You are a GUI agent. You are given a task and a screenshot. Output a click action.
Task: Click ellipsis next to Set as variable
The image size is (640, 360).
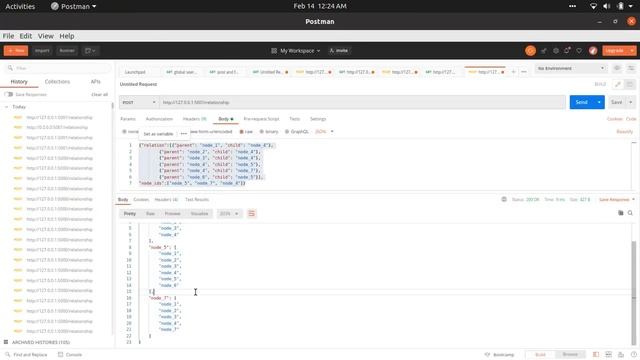[184, 134]
